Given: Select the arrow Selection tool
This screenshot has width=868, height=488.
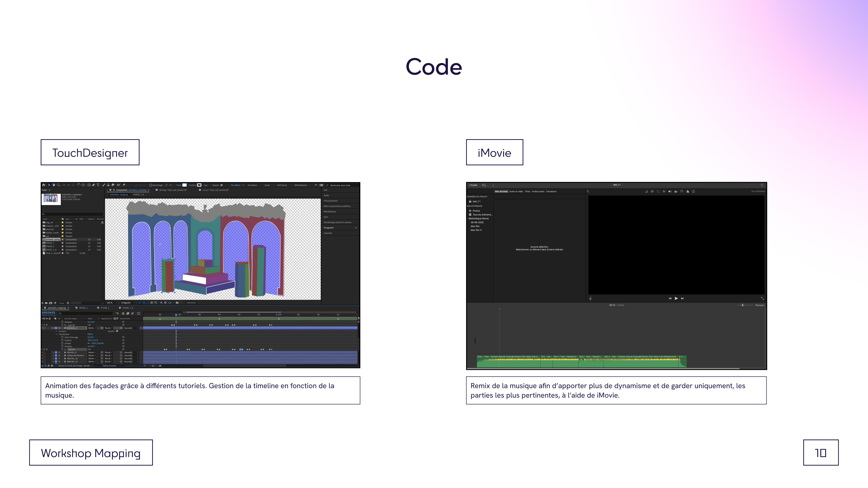Looking at the screenshot, I should (50, 185).
